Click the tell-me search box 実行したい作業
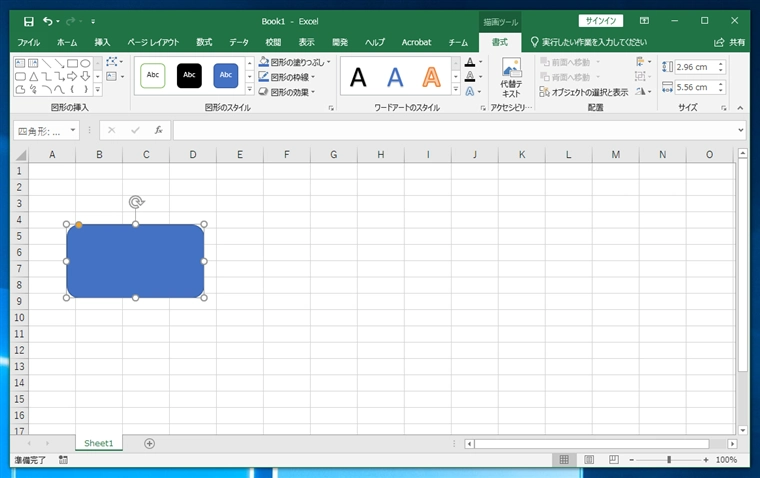The height and width of the screenshot is (478, 760). [589, 42]
